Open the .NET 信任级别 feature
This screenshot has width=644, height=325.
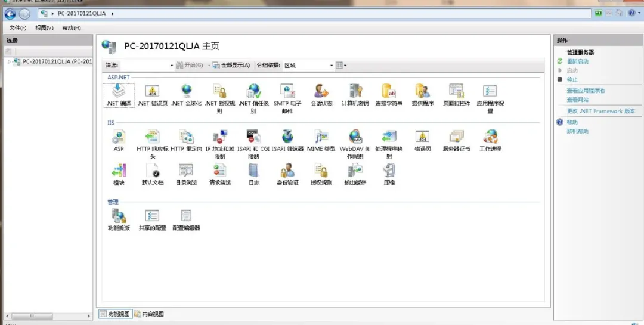click(254, 98)
